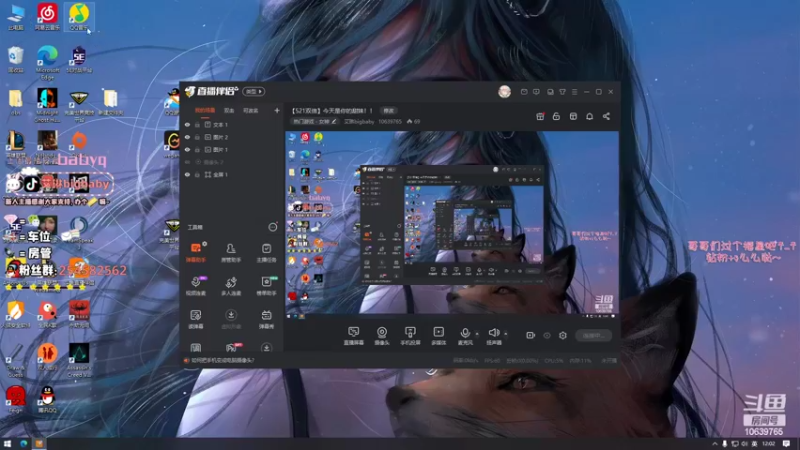Viewport: 800px width, 450px height.
Task: Open the Recycle Bin on desktop
Action: coord(16,59)
